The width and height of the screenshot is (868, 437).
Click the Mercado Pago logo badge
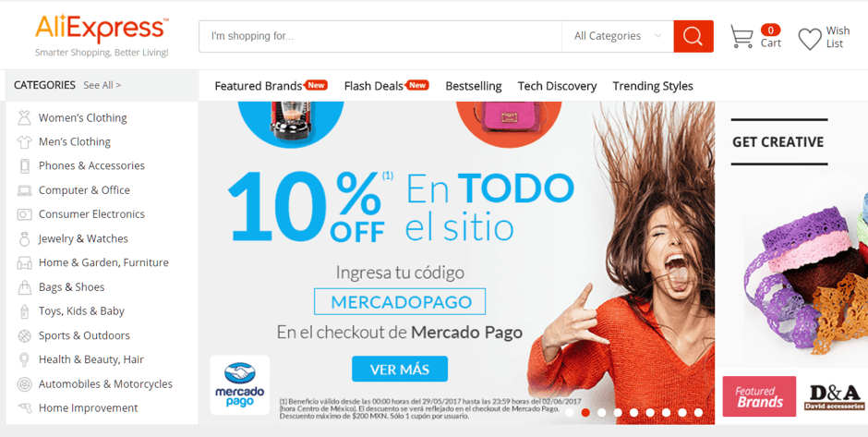240,385
